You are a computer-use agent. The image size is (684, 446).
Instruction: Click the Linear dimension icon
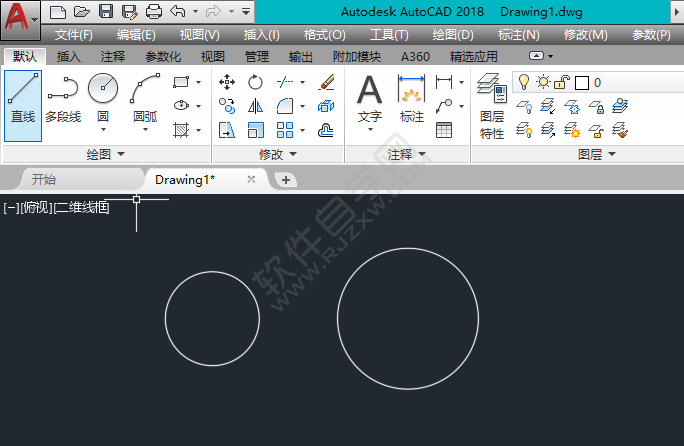click(444, 82)
